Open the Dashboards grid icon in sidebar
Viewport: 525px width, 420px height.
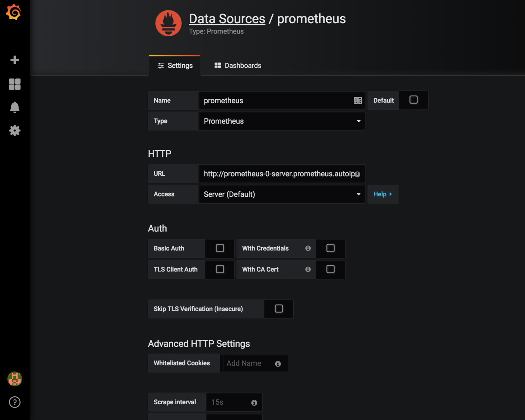tap(15, 84)
